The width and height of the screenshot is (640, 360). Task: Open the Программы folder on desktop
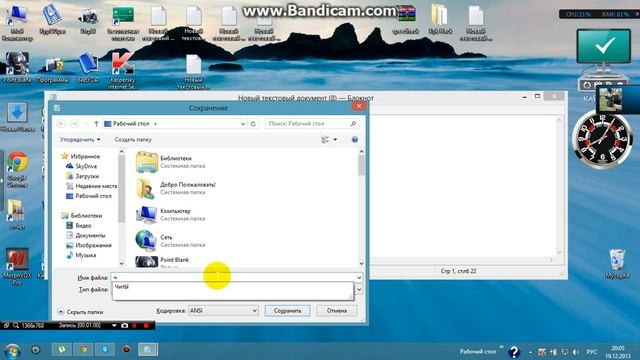[x=53, y=68]
